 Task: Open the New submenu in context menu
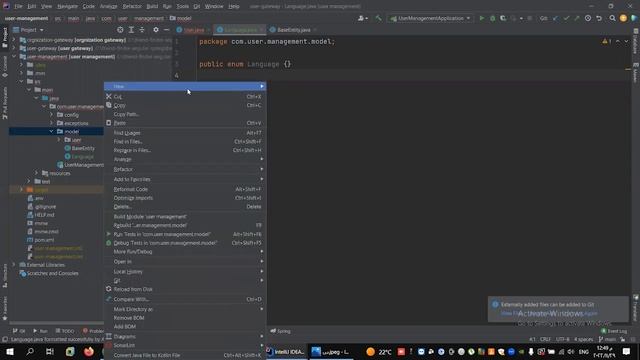click(185, 86)
